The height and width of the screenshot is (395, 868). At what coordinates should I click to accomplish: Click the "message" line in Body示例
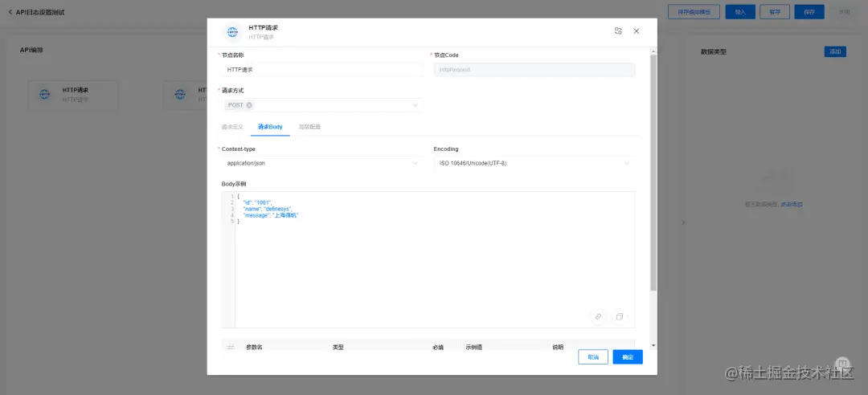[x=271, y=215]
